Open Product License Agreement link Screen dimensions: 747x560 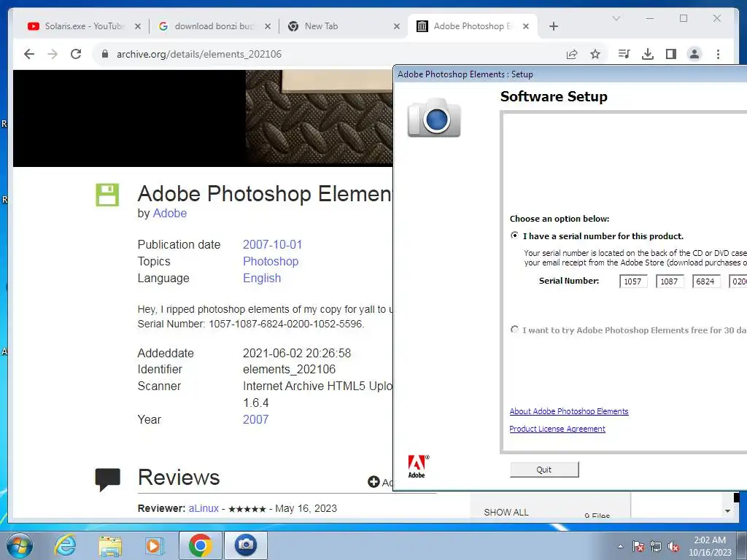557,429
